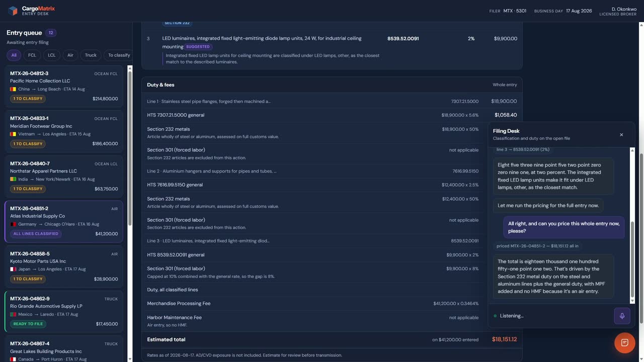This screenshot has width=644, height=362.
Task: Open entry MTX-26-04812-3 Pacific Home Collection
Action: (64, 86)
